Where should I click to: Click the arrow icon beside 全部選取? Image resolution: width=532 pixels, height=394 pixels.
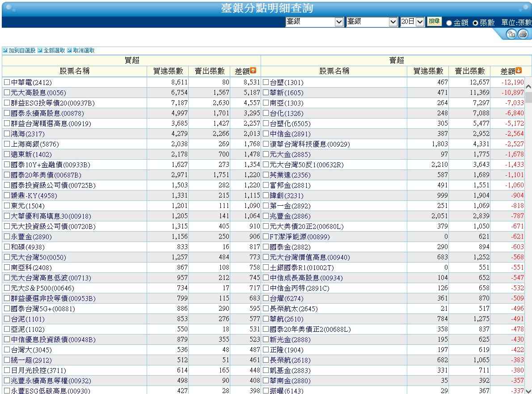pyautogui.click(x=40, y=51)
